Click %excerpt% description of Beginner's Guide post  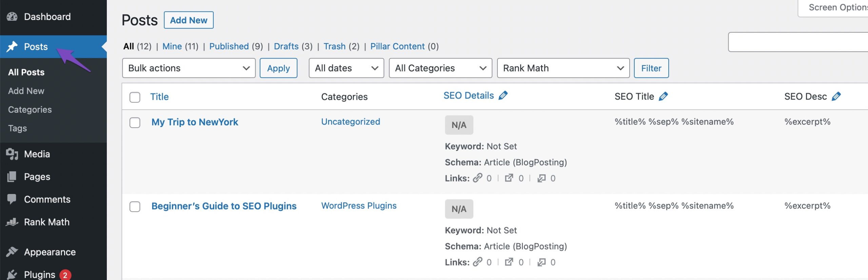pos(807,206)
